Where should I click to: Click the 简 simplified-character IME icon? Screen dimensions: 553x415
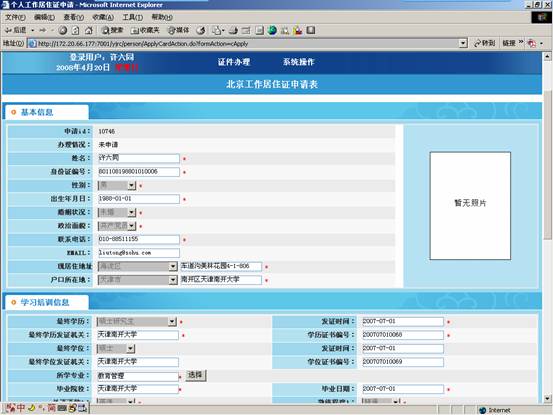click(x=51, y=408)
